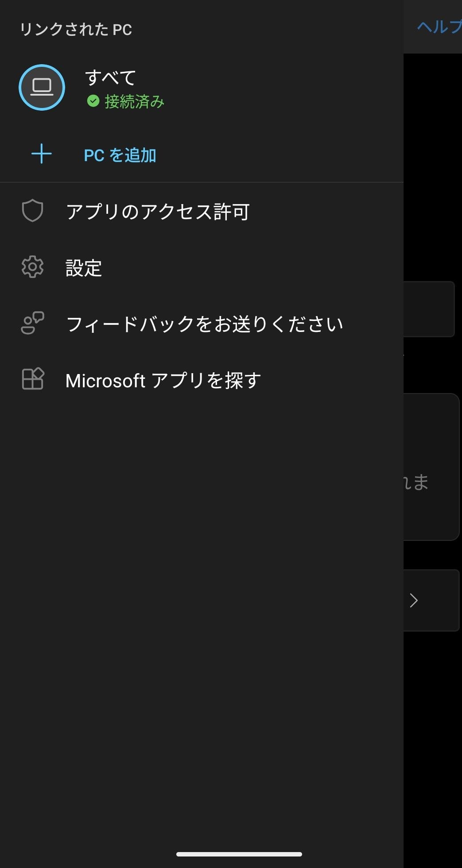Open 設定 menu entry
462x868 pixels.
[84, 268]
